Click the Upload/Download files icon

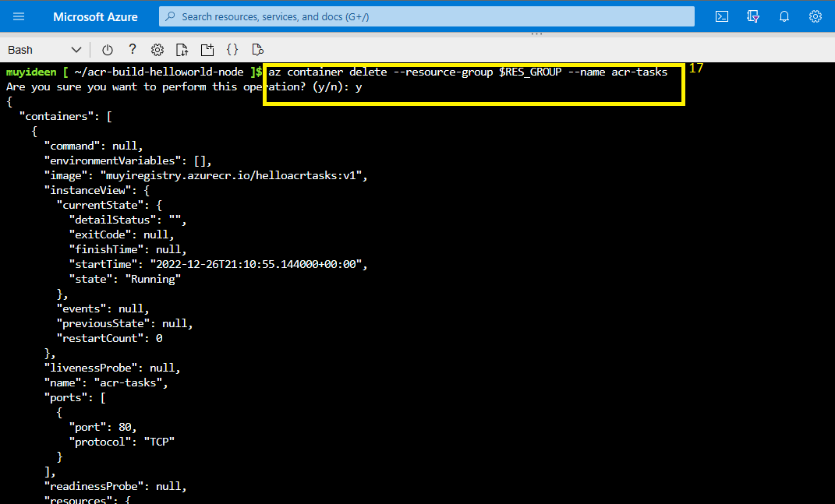(x=182, y=50)
